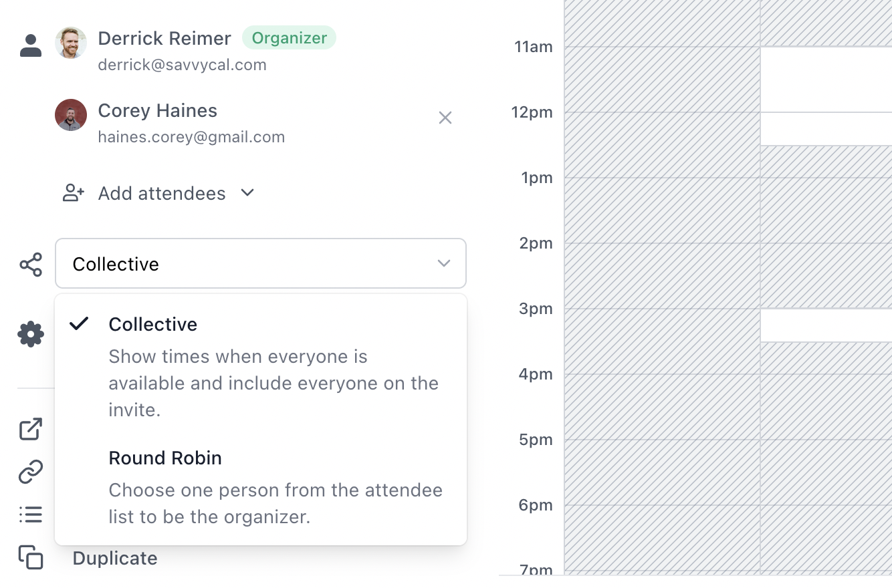Click the external link icon
Viewport: 892px width, 588px height.
pos(30,429)
